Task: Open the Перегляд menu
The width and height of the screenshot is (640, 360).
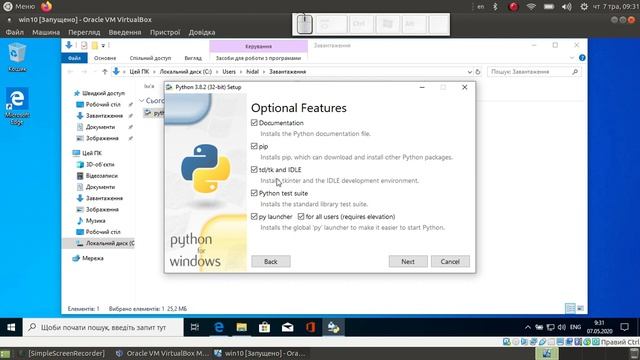Action: 84,32
